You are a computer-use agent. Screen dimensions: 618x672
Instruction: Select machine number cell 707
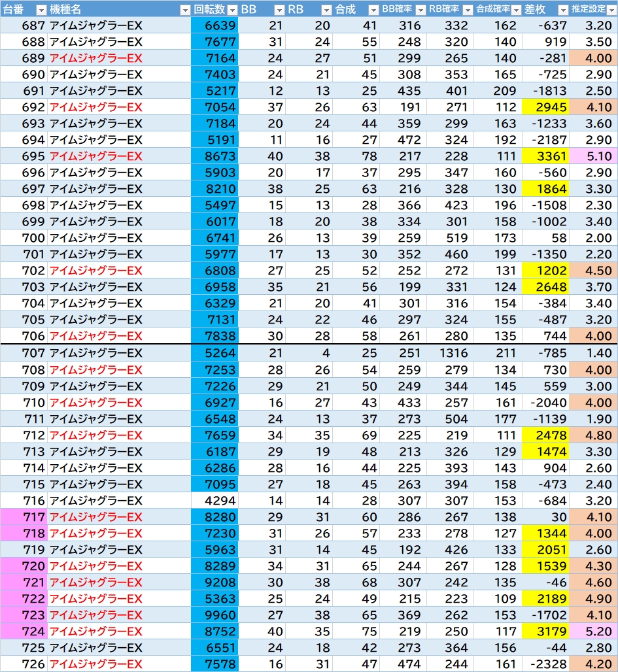point(24,353)
